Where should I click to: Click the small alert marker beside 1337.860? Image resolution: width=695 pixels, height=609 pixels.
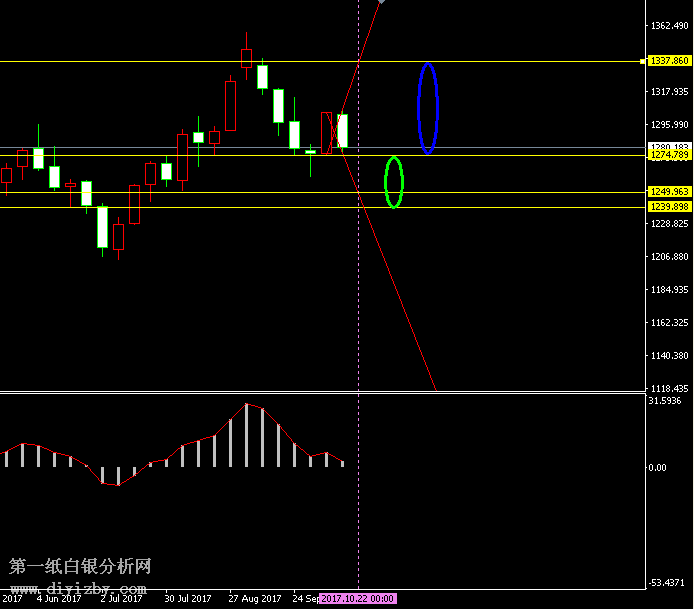643,61
